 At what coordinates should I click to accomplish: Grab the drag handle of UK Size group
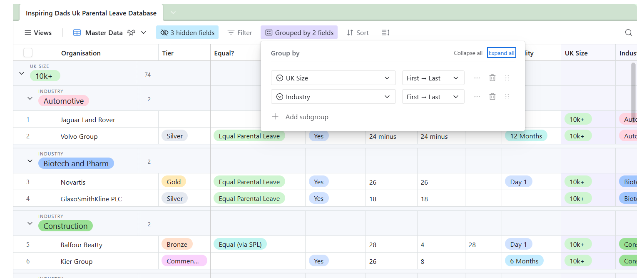coord(507,78)
